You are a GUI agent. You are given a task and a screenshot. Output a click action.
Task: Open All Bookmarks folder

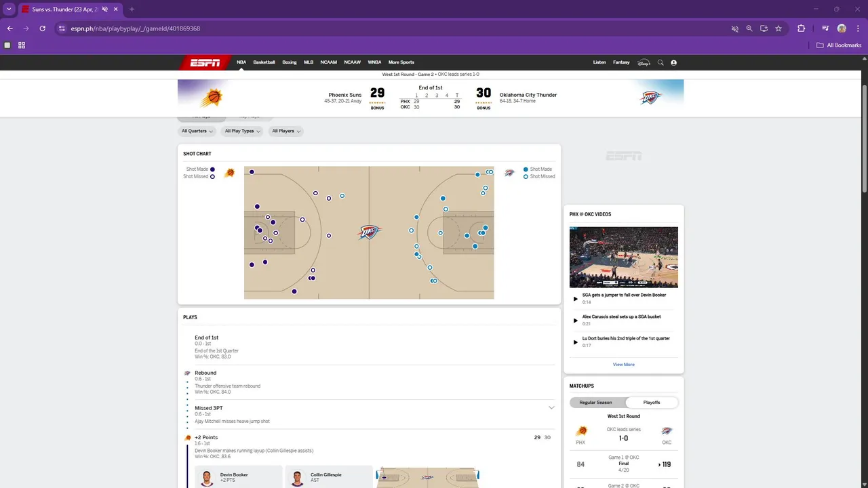pos(840,45)
